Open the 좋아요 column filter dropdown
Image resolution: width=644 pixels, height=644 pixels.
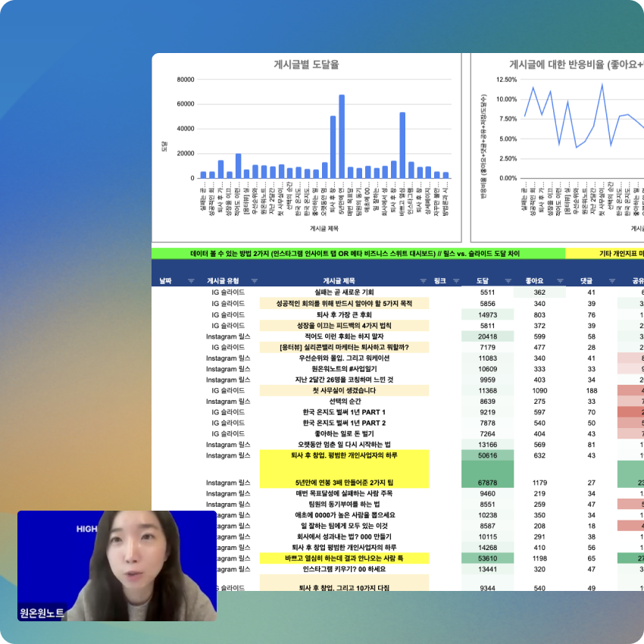tap(560, 281)
